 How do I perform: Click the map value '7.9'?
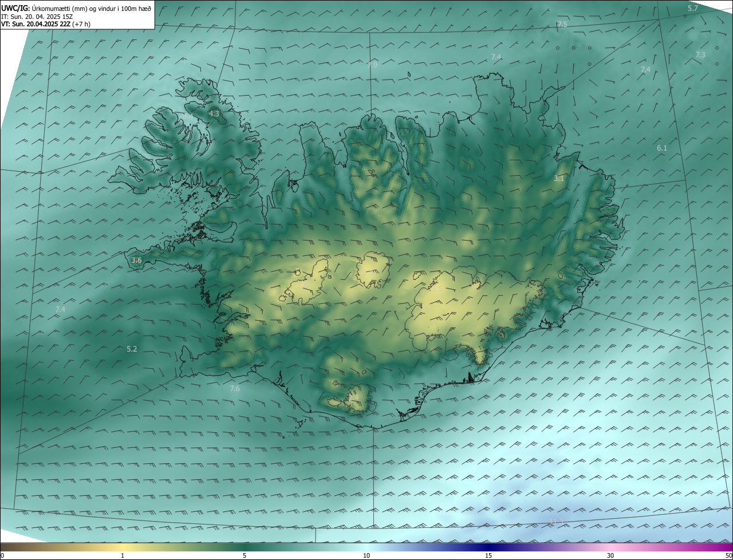click(x=372, y=65)
